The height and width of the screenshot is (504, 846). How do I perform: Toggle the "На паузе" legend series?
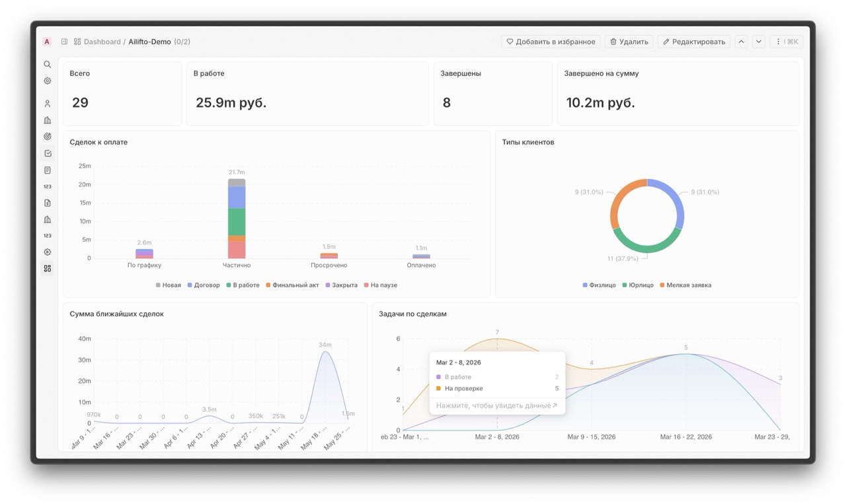pyautogui.click(x=380, y=285)
